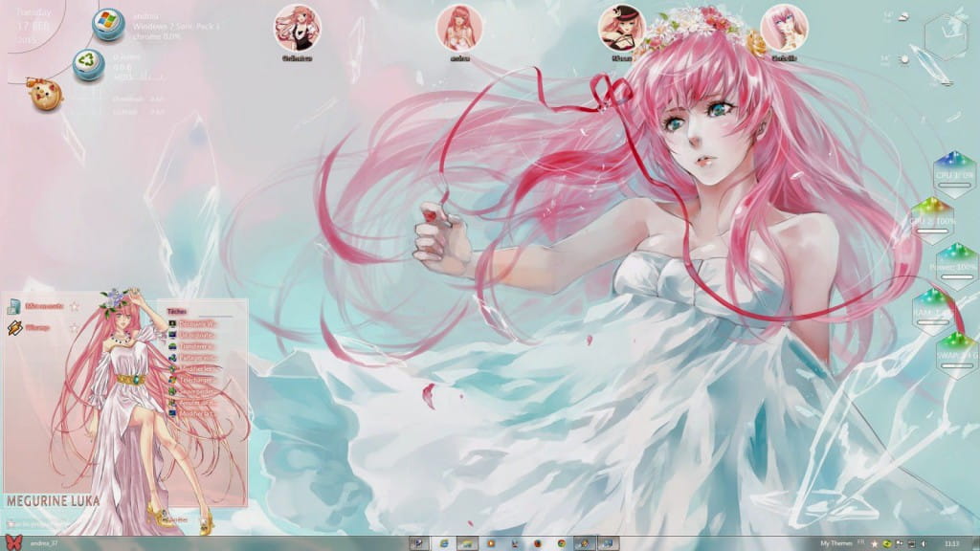Launch Firefox from the taskbar
Viewport: 980px width, 551px height.
[536, 542]
